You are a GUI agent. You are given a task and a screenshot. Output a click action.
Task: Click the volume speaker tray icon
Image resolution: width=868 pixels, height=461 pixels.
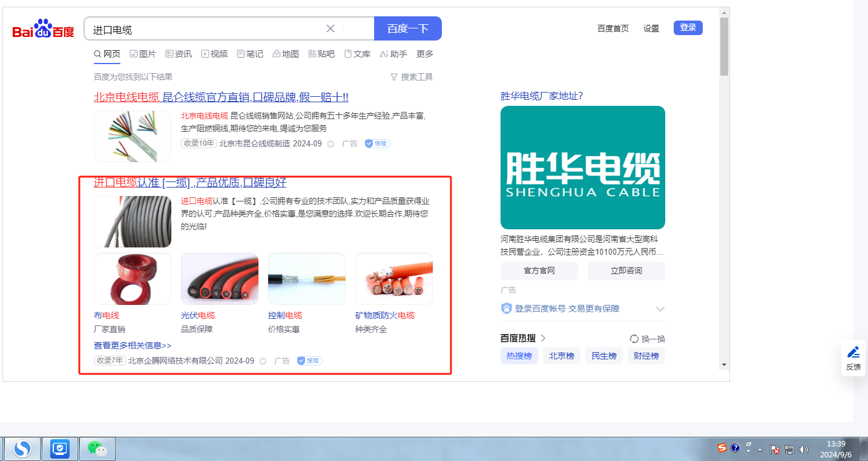804,450
